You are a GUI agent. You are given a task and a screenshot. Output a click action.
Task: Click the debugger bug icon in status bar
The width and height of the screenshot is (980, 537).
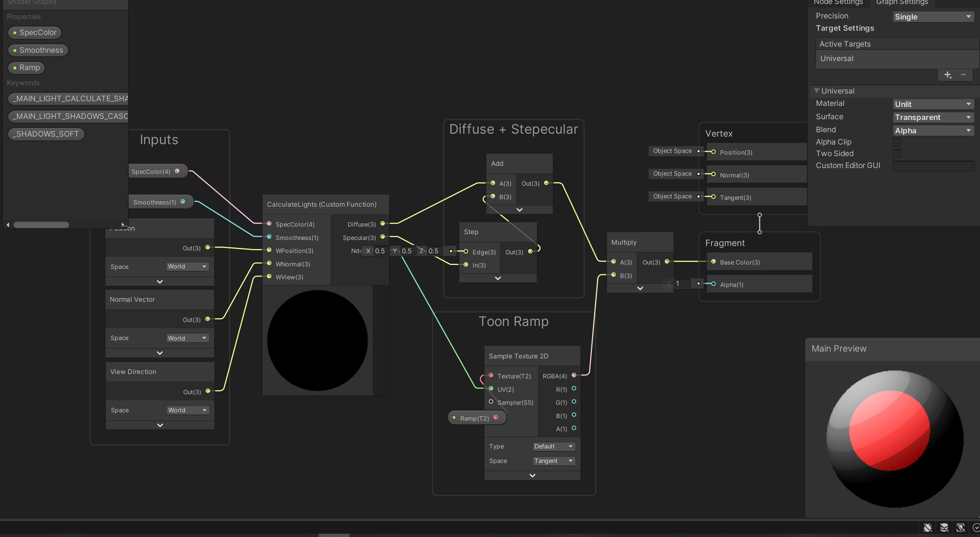pos(928,528)
